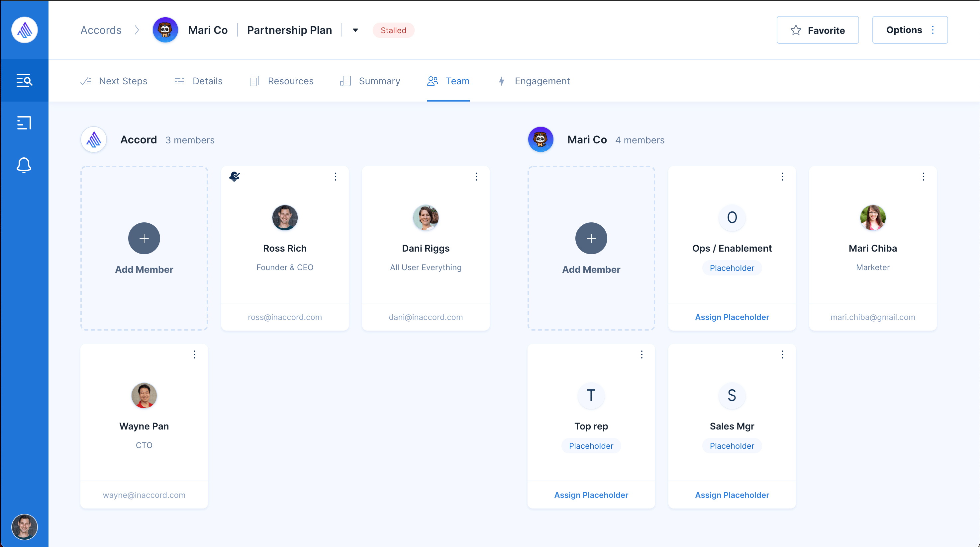980x547 pixels.
Task: Open Wayne Pan card kebab menu
Action: point(194,354)
